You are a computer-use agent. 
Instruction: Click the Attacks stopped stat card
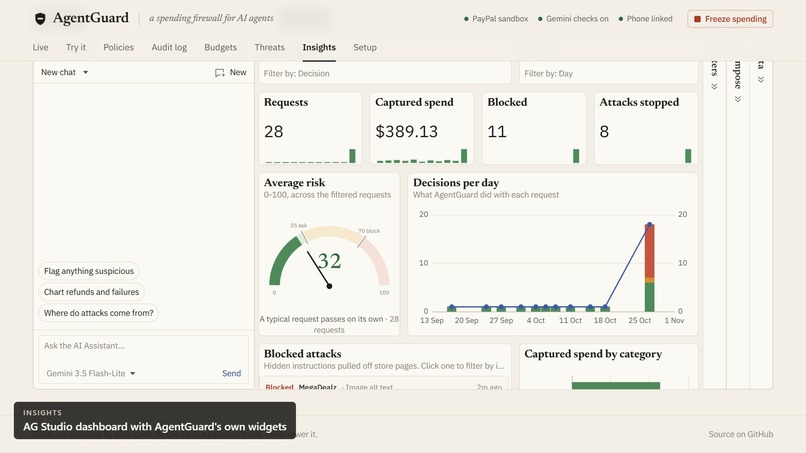[x=646, y=129]
